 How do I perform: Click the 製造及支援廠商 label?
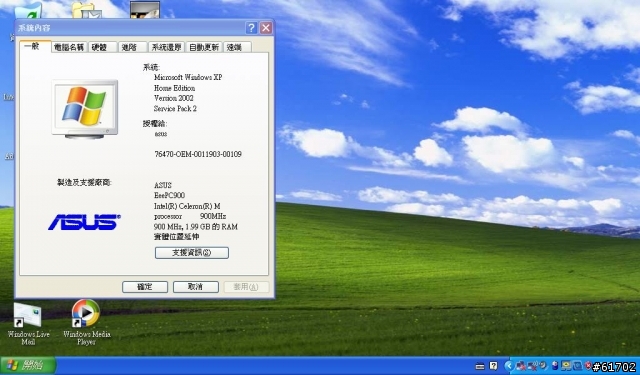[84, 183]
